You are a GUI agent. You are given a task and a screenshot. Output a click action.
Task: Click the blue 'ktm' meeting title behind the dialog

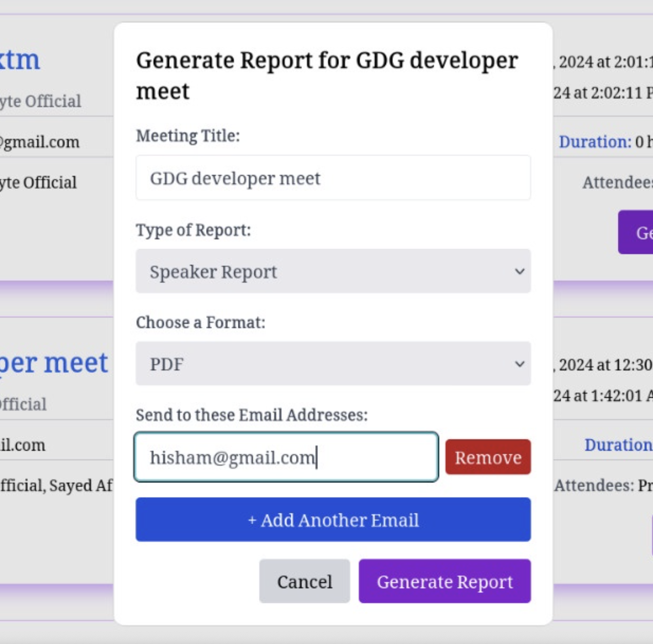(x=20, y=60)
